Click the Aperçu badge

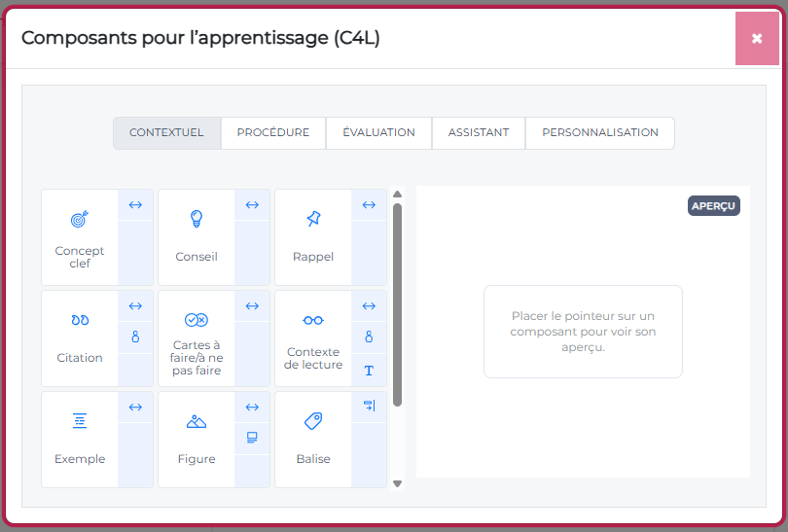[x=714, y=206]
